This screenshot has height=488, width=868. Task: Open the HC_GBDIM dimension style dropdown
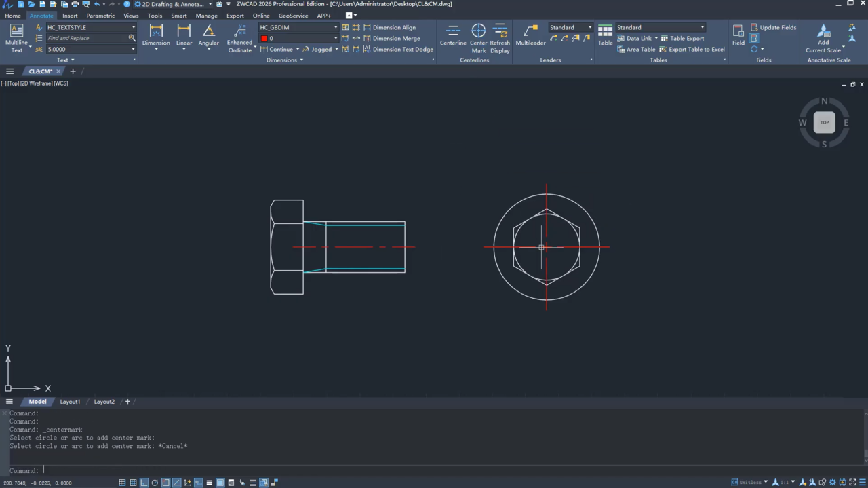coord(335,28)
